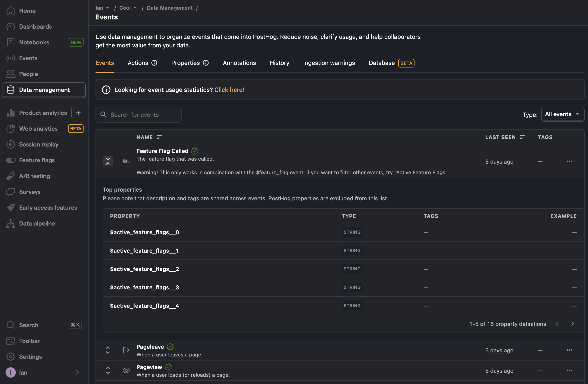Collapse the Feature Flag Called event row
Viewport: 588px width, 384px height.
(x=107, y=161)
